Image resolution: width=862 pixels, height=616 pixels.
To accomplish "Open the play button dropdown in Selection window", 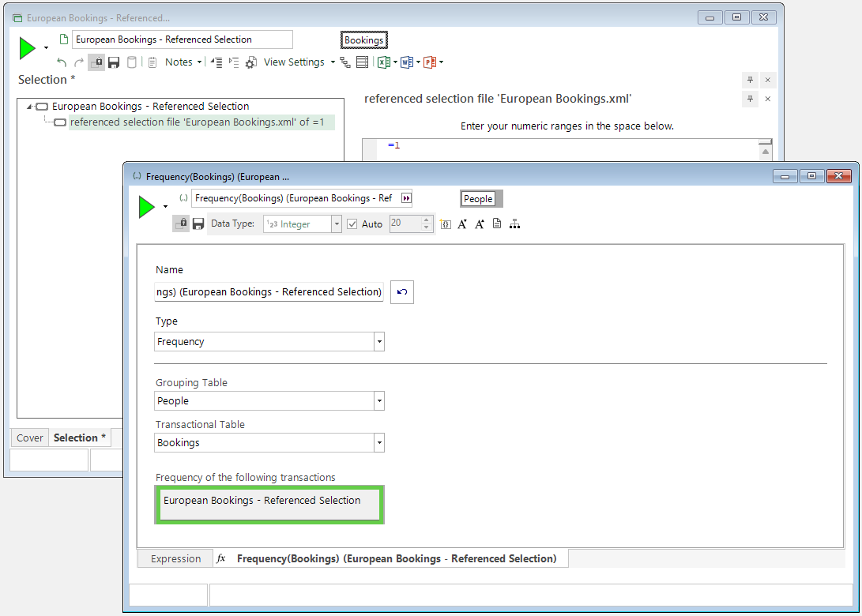I will tap(46, 48).
